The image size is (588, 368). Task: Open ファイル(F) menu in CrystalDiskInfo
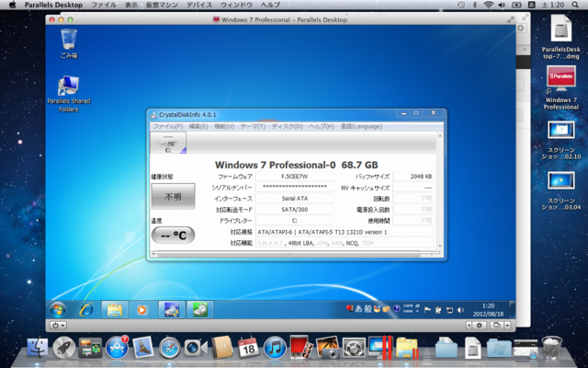[x=167, y=127]
